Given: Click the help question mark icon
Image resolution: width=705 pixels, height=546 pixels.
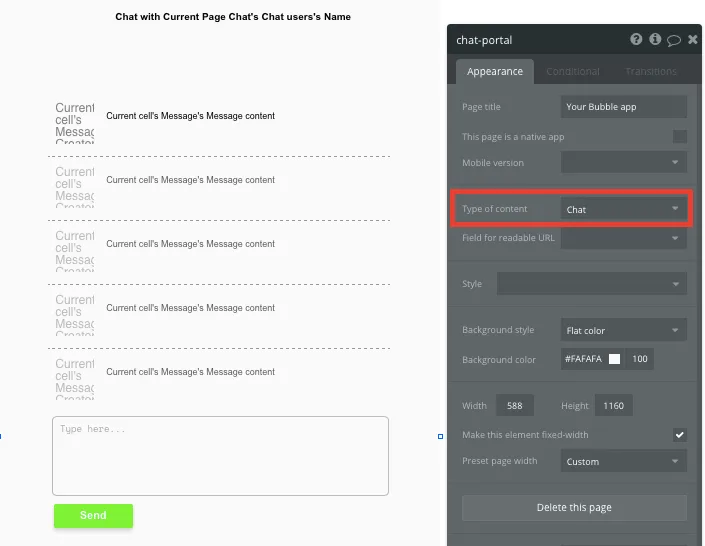Looking at the screenshot, I should pyautogui.click(x=636, y=40).
